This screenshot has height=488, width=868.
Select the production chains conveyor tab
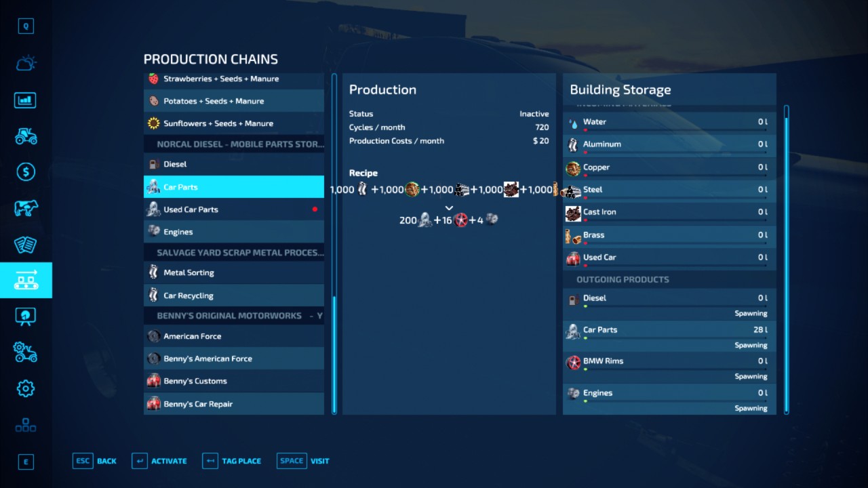(x=26, y=280)
